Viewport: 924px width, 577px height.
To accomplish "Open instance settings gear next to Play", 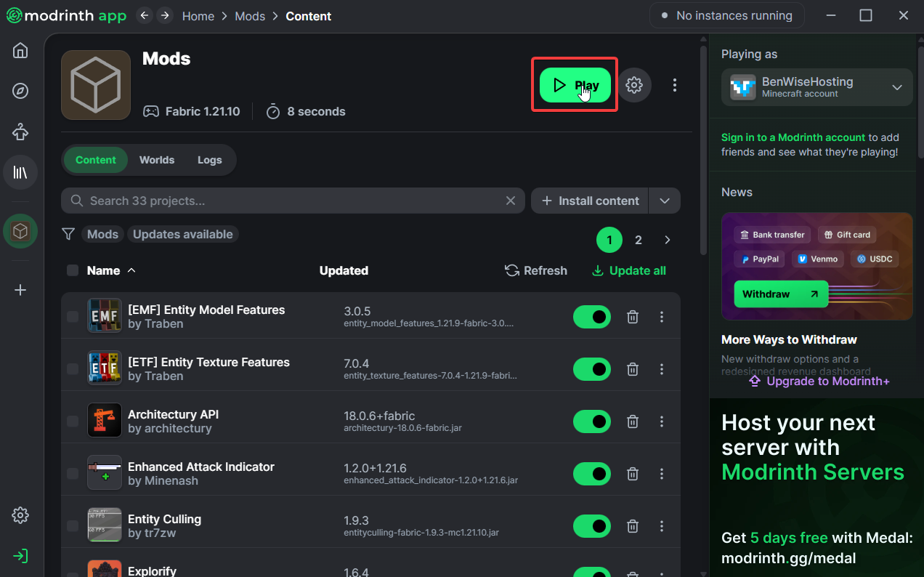I will (x=634, y=85).
